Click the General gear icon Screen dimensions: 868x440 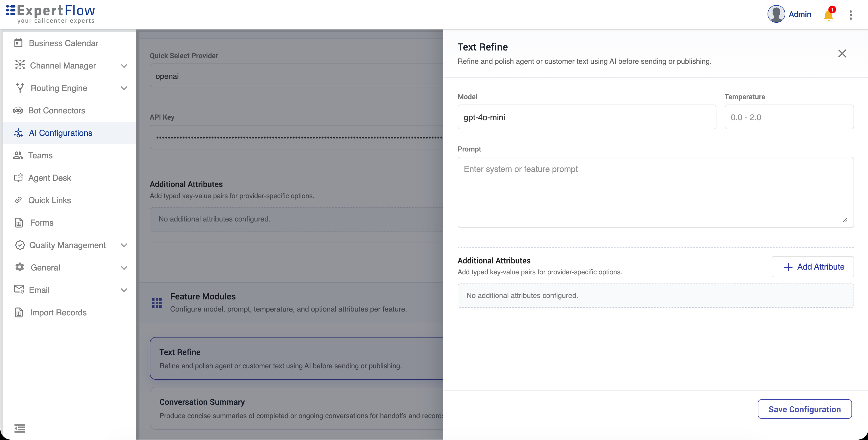20,267
